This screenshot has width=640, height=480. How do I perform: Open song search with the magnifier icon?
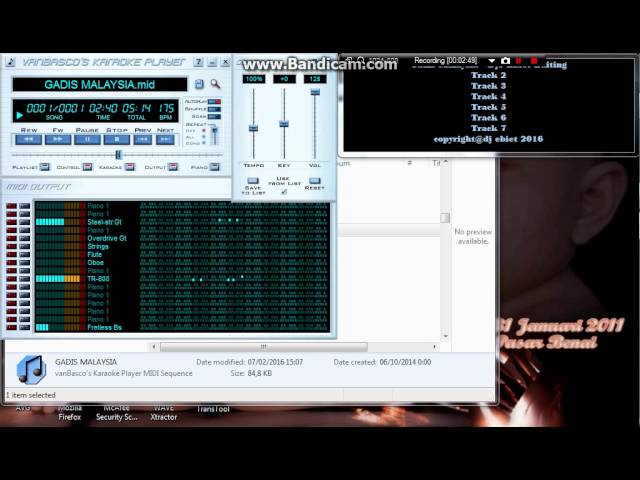(215, 84)
